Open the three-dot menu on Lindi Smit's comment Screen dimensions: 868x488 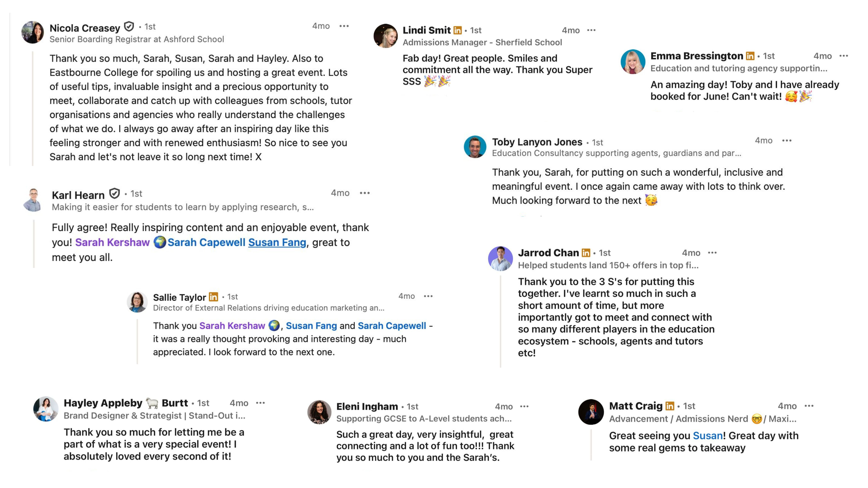(591, 30)
